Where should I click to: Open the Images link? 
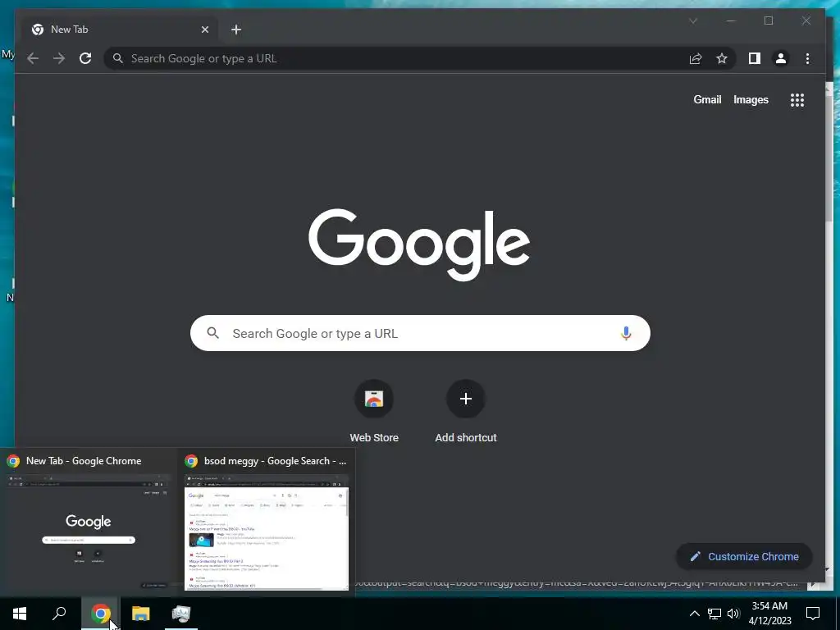pyautogui.click(x=751, y=99)
